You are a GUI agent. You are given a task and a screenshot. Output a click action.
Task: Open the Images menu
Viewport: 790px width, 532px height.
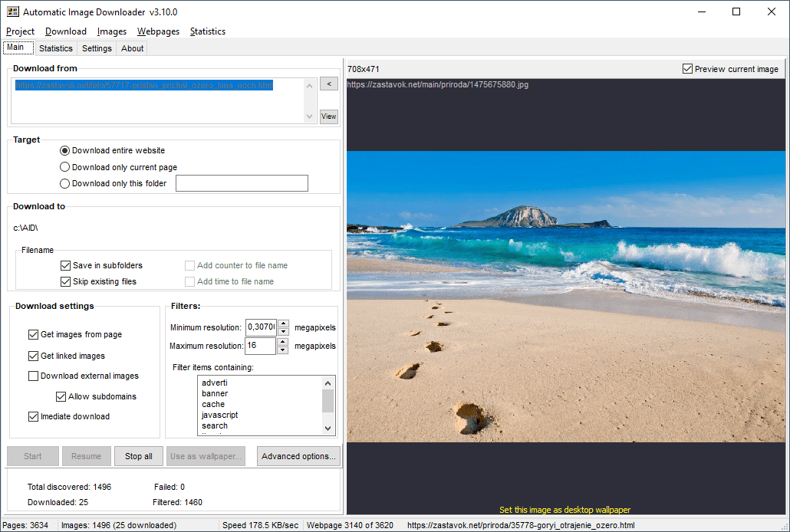click(x=112, y=31)
